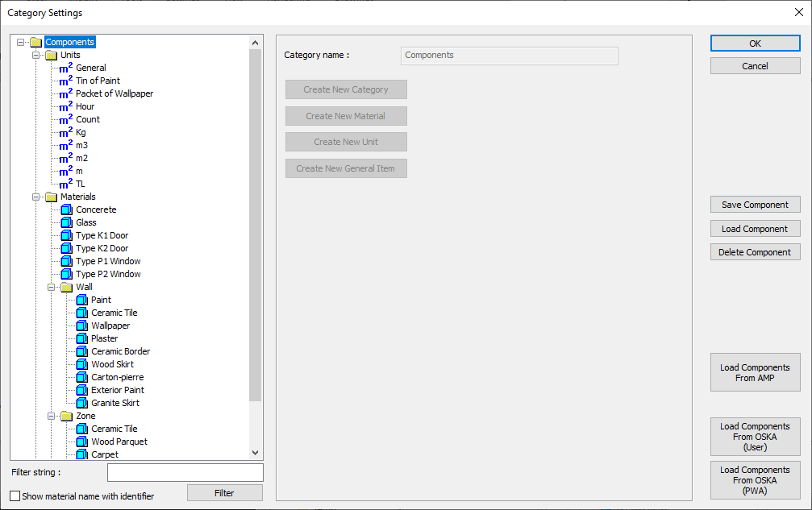Click the bucket icon next to Glass

66,222
